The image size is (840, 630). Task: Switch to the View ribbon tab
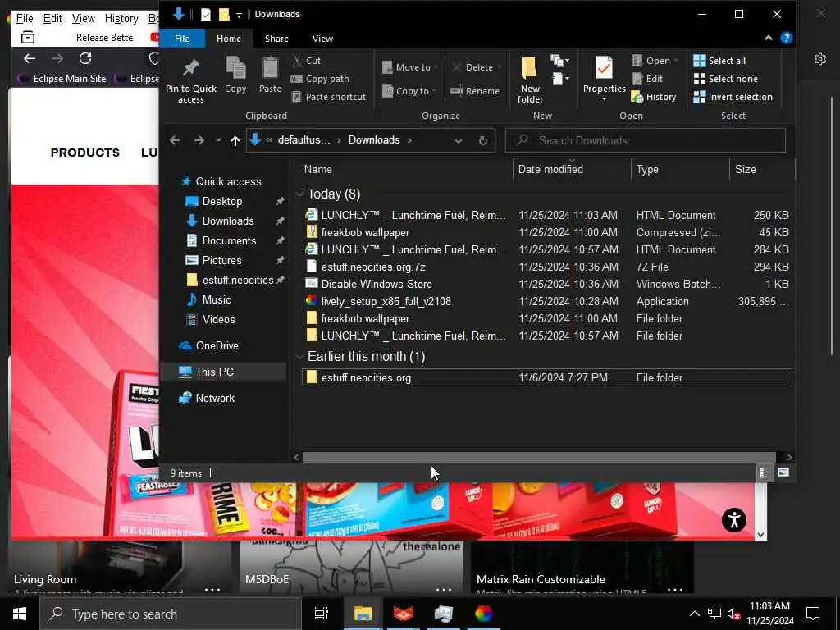(x=322, y=39)
